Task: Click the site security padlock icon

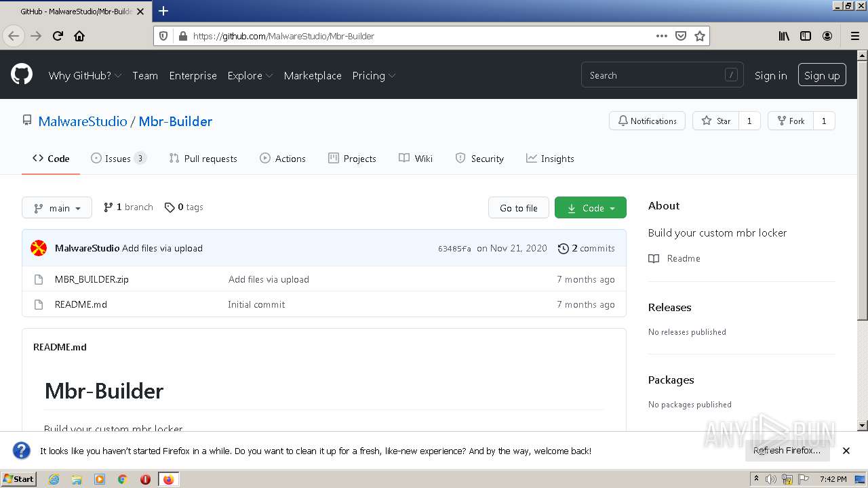Action: click(x=182, y=36)
